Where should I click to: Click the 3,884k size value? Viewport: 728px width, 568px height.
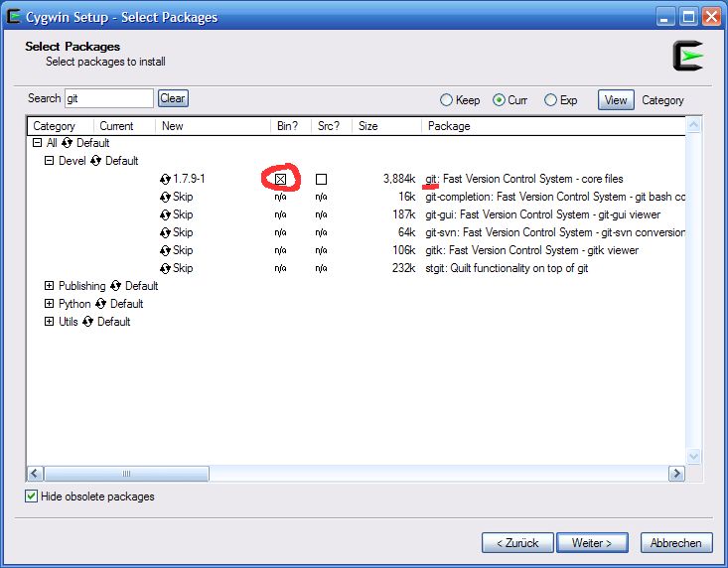[399, 179]
